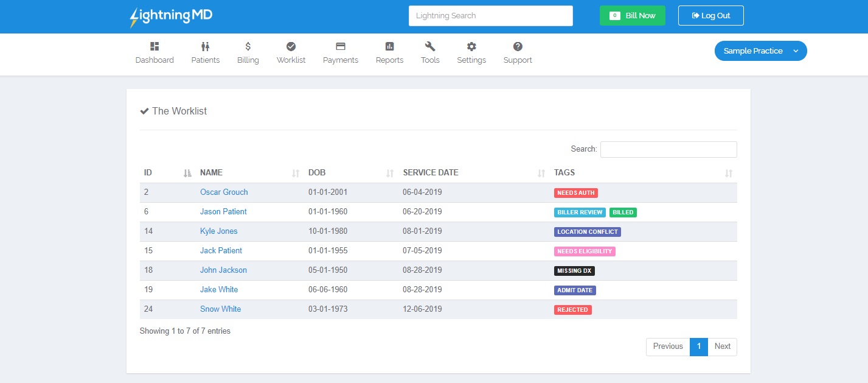Click the NEEDS AUTH tag on Oscar Grouch

point(575,192)
